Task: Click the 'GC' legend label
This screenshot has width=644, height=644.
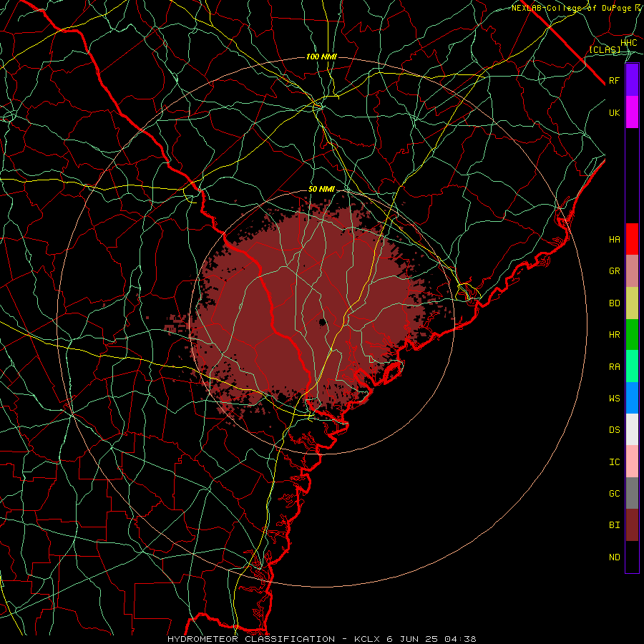Action: [614, 493]
